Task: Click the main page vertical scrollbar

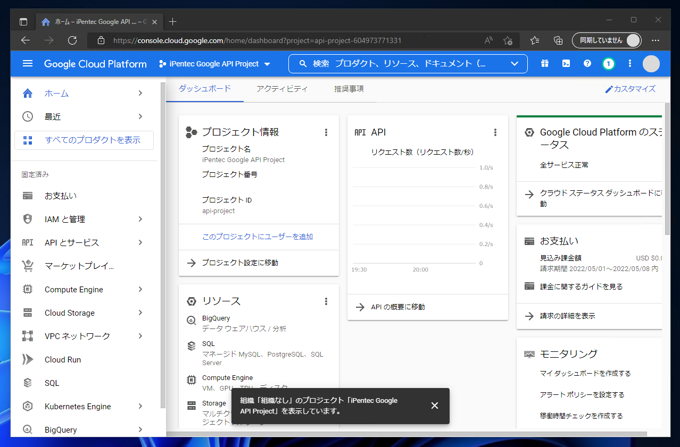Action: pyautogui.click(x=667, y=169)
